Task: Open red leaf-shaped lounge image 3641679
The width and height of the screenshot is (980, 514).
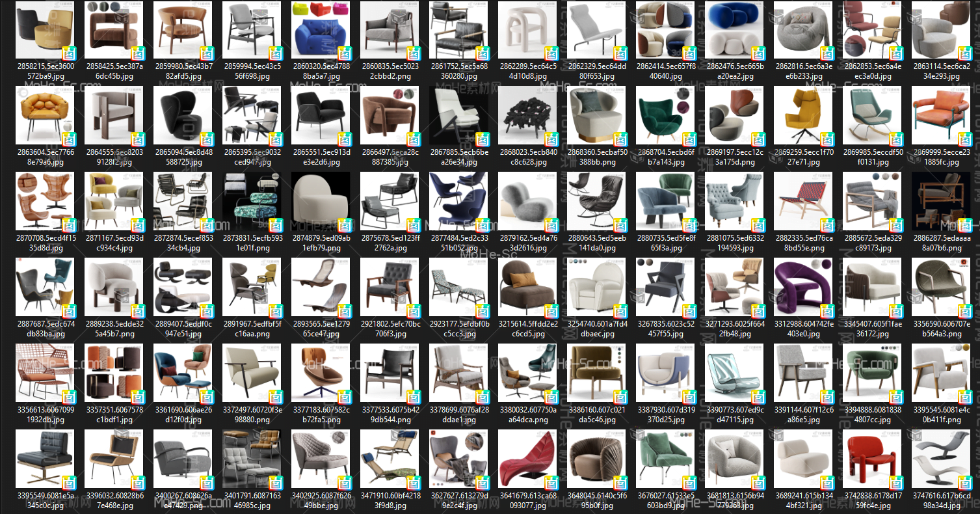Action: (526, 459)
